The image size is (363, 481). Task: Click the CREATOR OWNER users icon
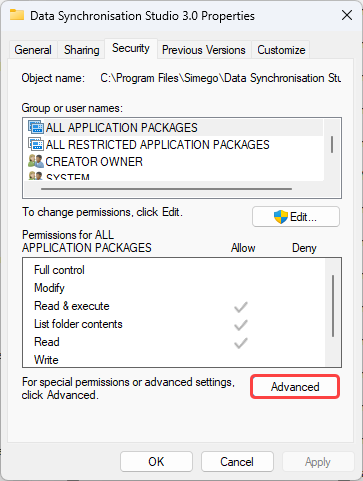pyautogui.click(x=36, y=161)
